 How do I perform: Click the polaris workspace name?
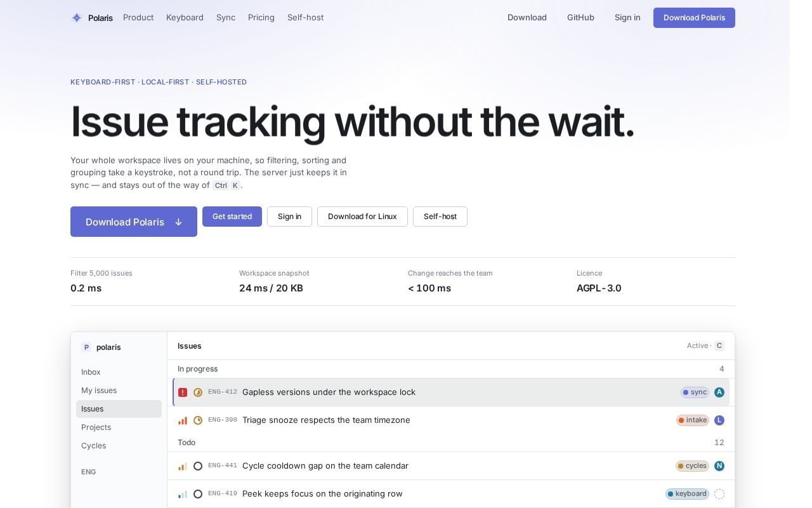(x=108, y=347)
